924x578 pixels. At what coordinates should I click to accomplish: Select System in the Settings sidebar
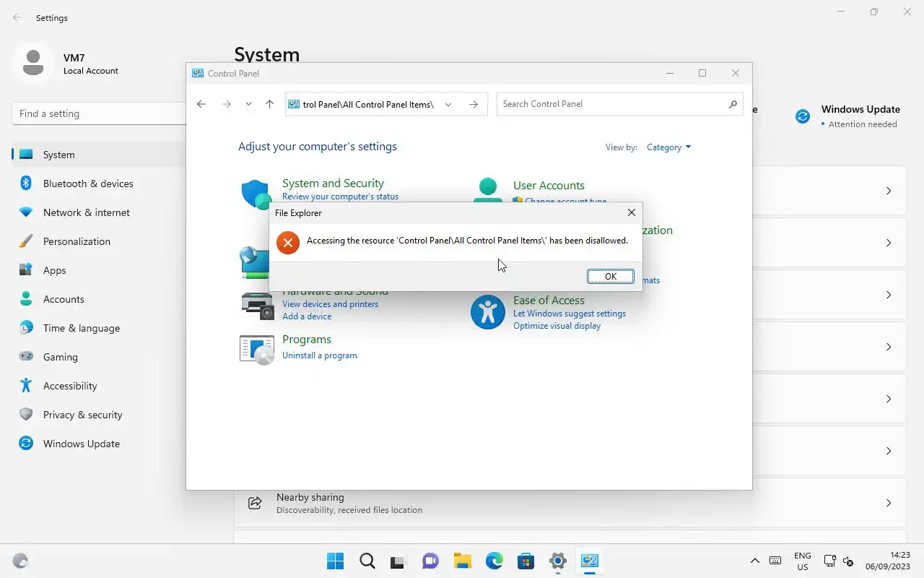pos(99,155)
